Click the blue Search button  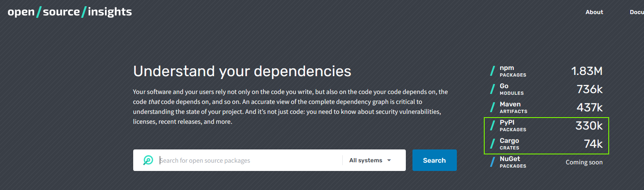click(434, 160)
